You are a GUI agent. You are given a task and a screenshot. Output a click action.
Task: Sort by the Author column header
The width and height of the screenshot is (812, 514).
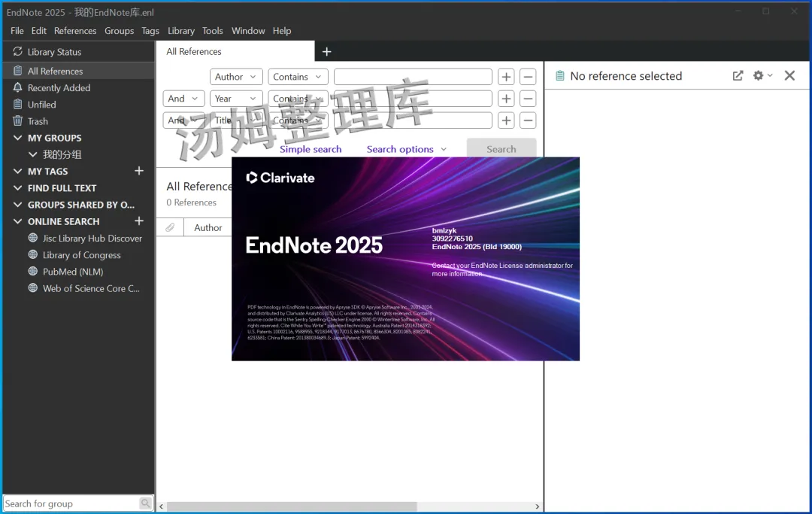tap(208, 227)
